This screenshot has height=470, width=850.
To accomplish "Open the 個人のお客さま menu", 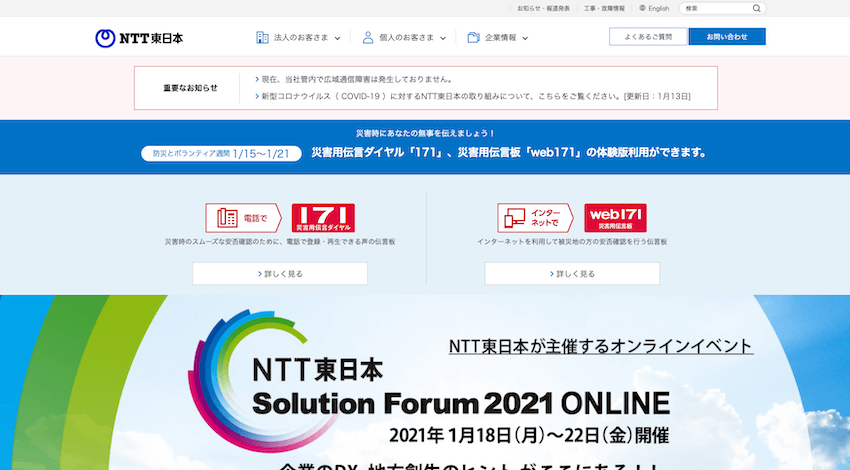I will (x=404, y=37).
